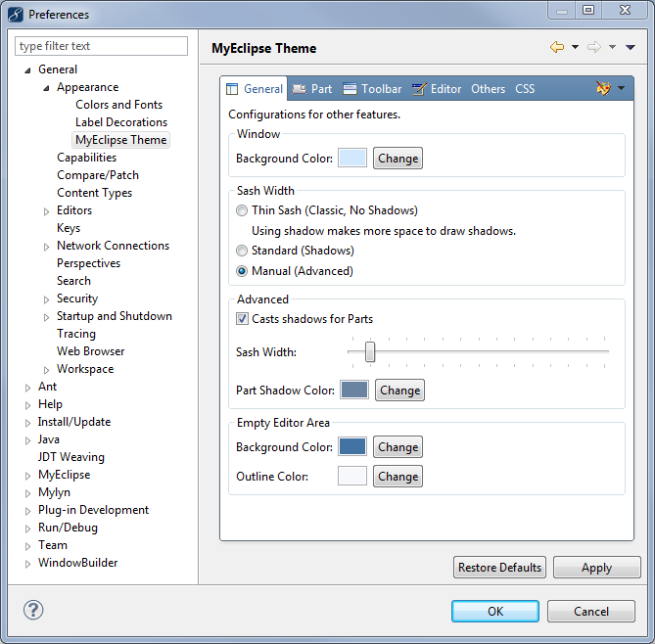The width and height of the screenshot is (655, 644).
Task: Click the forward navigation arrow icon
Action: click(x=593, y=47)
